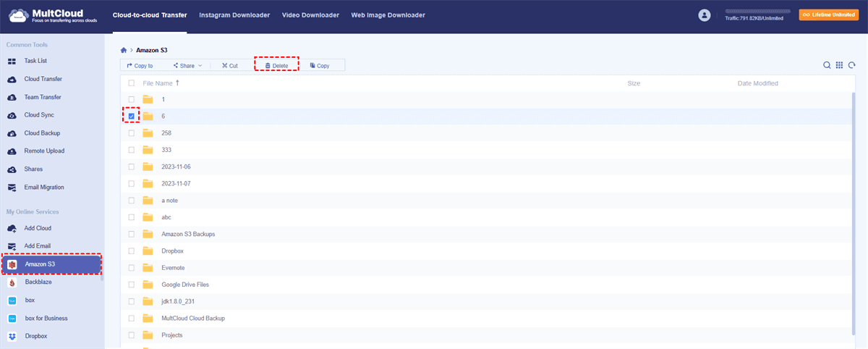Open the user account avatar icon
The height and width of the screenshot is (349, 868).
(x=704, y=15)
